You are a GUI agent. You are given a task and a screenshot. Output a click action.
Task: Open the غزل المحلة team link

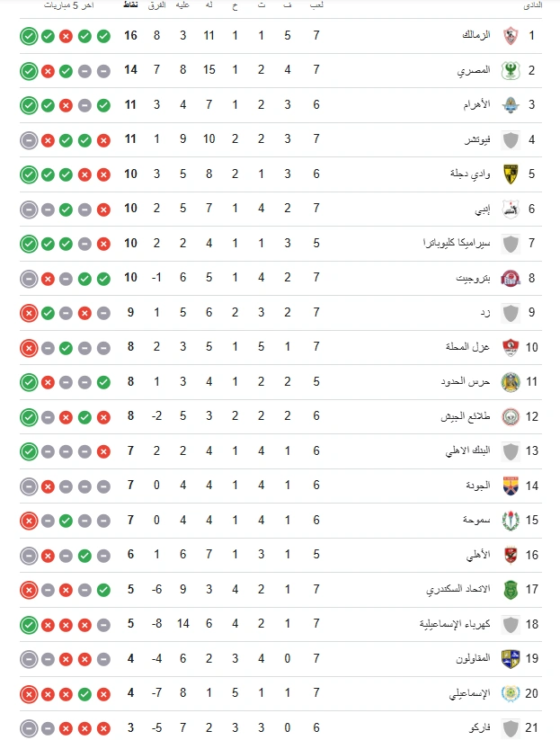pyautogui.click(x=467, y=347)
